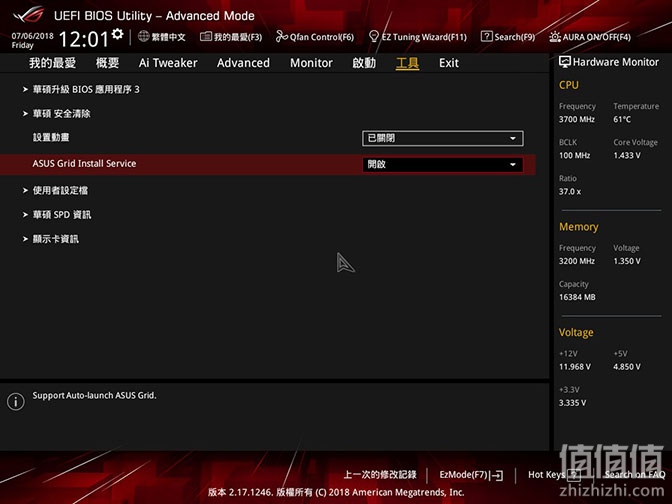The height and width of the screenshot is (504, 672).
Task: Click BCLK value 100 MHz
Action: coord(575,156)
